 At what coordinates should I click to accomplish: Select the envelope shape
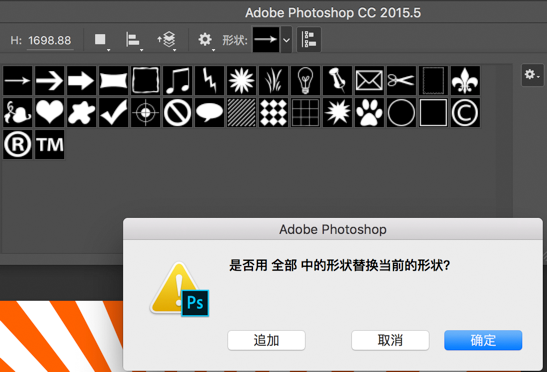point(369,81)
